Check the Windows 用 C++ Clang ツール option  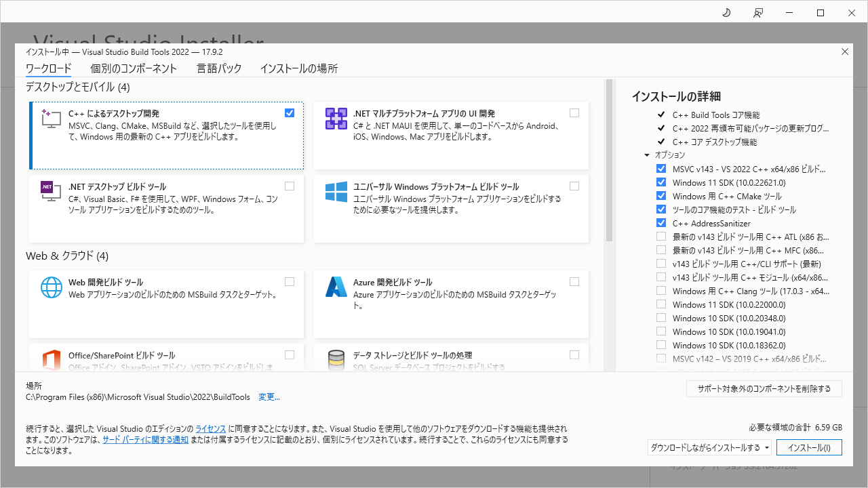click(661, 291)
